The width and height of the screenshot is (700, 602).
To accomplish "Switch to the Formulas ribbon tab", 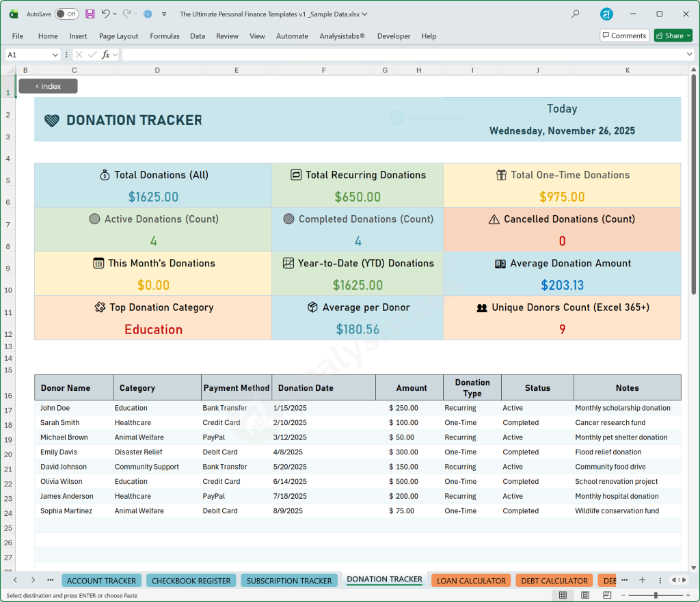I will click(165, 36).
